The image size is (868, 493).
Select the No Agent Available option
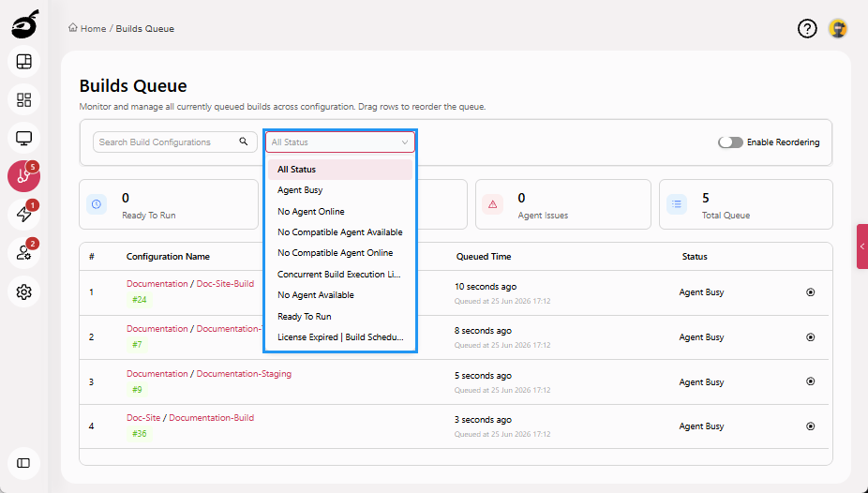[340, 295]
